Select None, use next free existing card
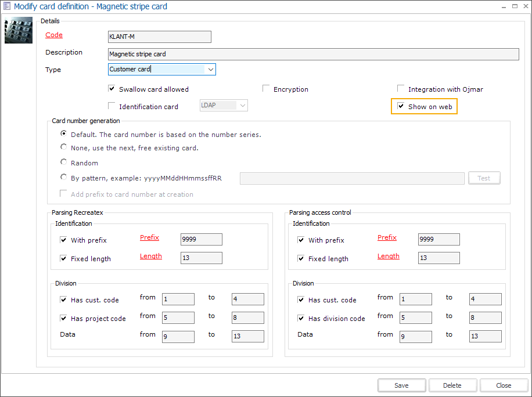This screenshot has width=532, height=397. pos(64,147)
